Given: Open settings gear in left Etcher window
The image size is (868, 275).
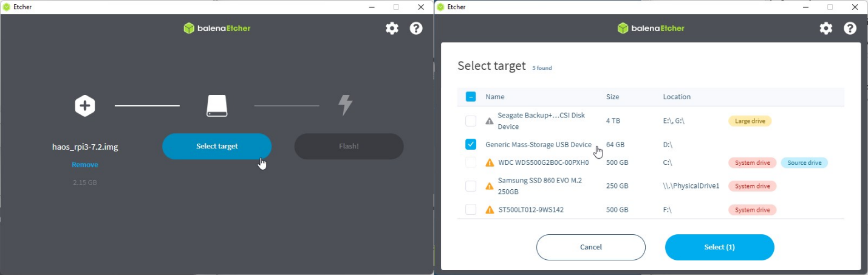Looking at the screenshot, I should 392,28.
